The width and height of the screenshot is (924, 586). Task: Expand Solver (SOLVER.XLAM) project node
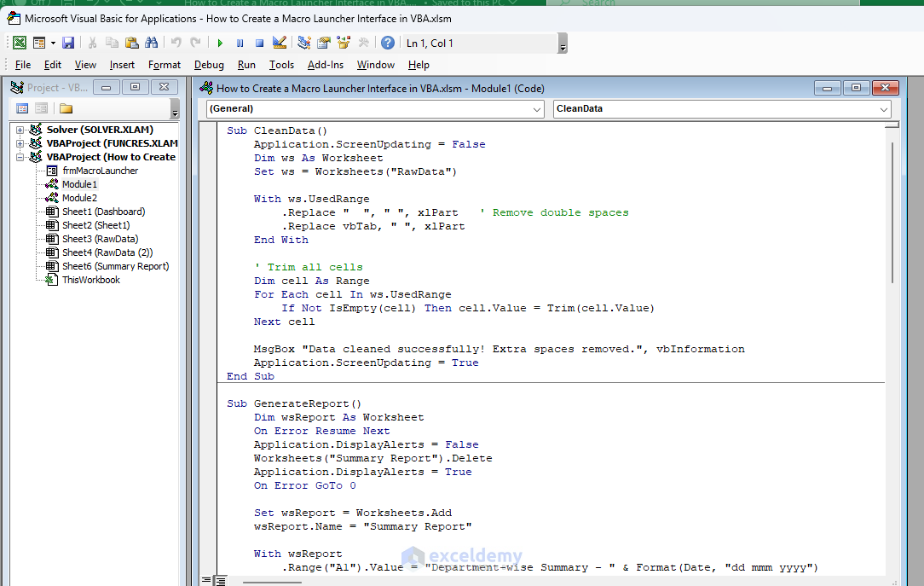pyautogui.click(x=20, y=130)
